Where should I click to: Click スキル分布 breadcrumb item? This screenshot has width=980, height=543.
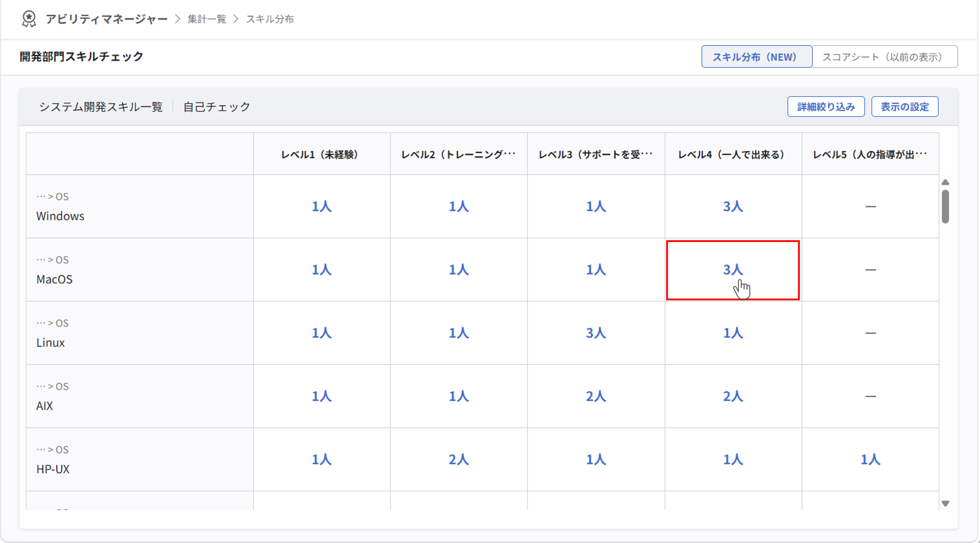point(270,19)
